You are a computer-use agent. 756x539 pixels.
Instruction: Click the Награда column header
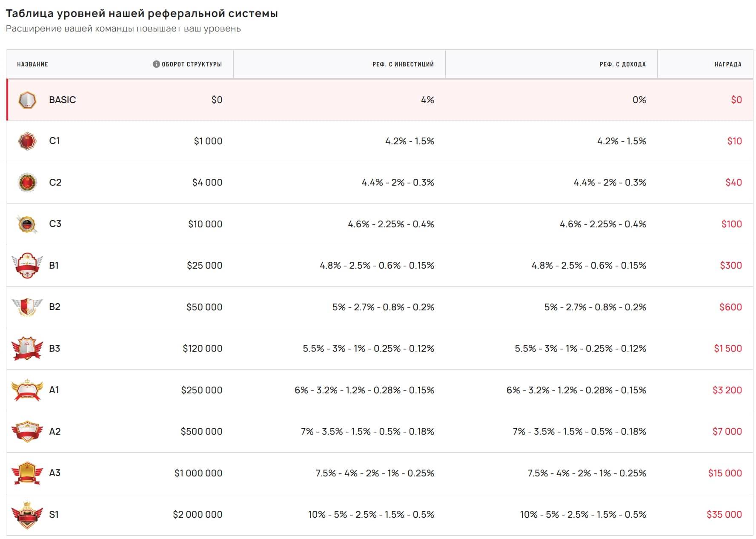tap(727, 64)
